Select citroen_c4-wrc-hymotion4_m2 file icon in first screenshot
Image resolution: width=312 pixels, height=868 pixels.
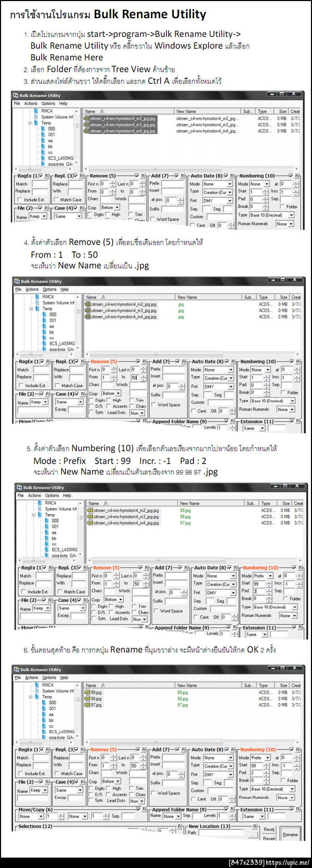coord(86,119)
